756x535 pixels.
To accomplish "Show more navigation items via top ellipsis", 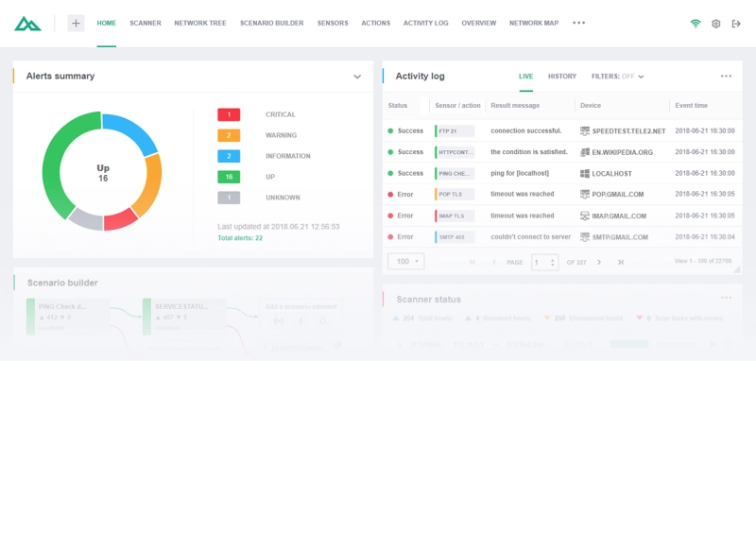I will [579, 23].
